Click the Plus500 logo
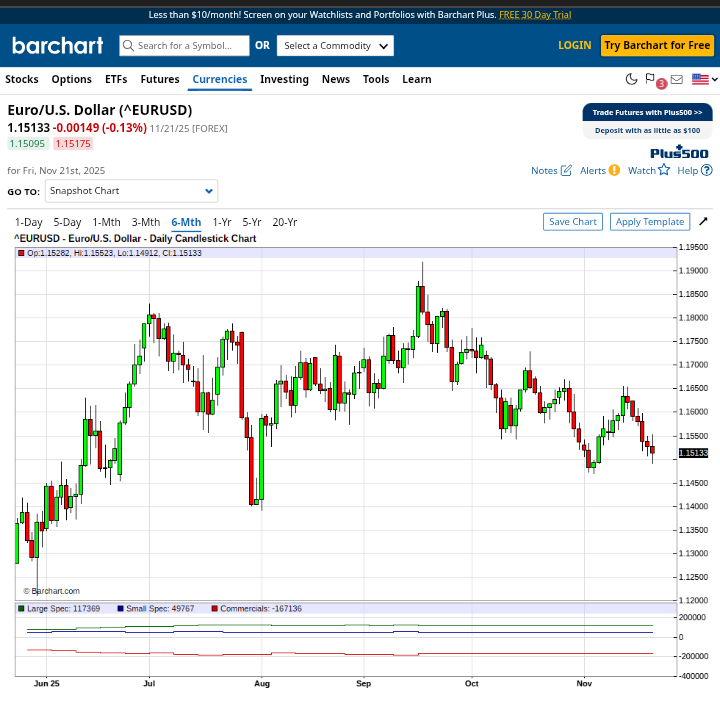 (679, 152)
